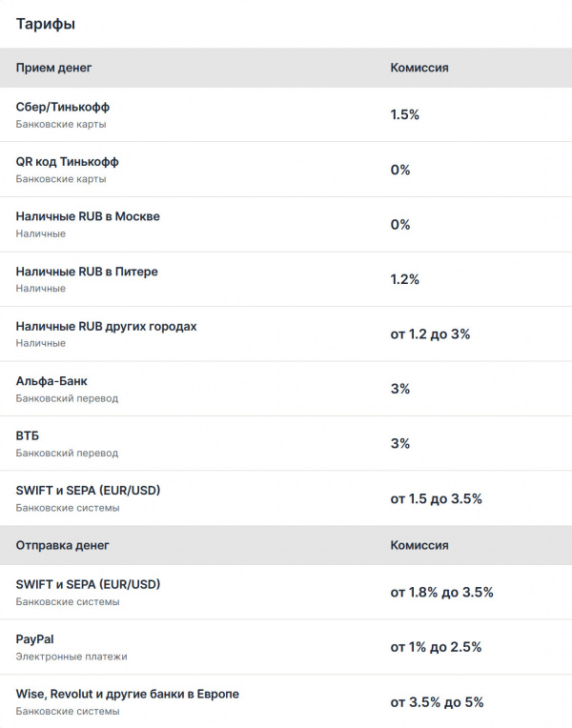Viewport: 572px width, 728px height.
Task: Click the 1.5% commission for Сбер/Тинькофф
Action: [x=405, y=114]
